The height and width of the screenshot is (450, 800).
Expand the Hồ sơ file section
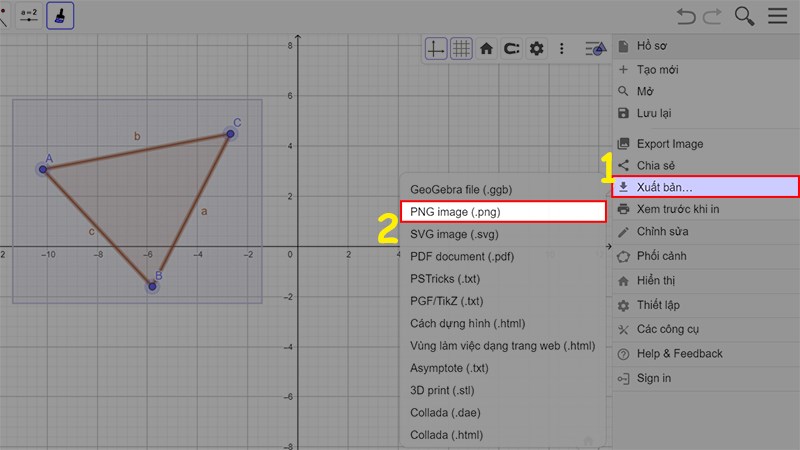tap(706, 46)
